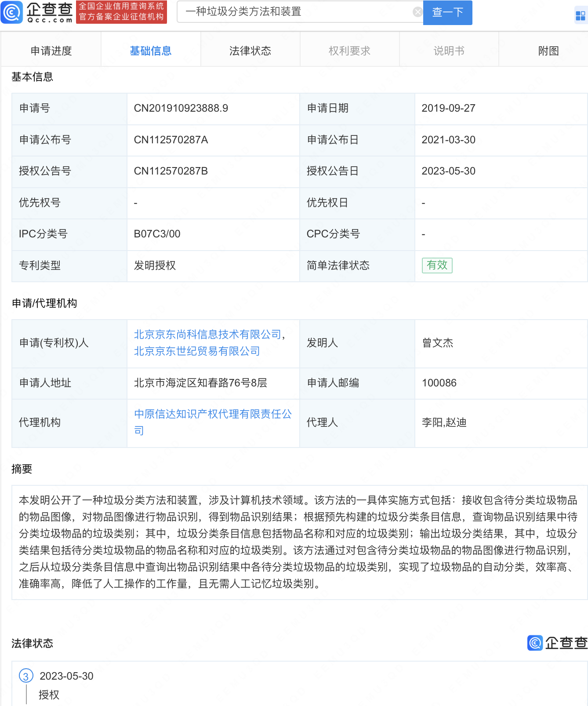Click application date 2019-09-27
588x706 pixels.
click(x=448, y=108)
